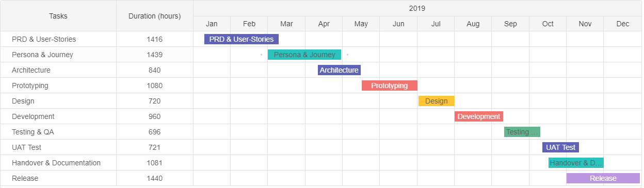Select the lavender Release bar
644x188 pixels.
click(603, 178)
